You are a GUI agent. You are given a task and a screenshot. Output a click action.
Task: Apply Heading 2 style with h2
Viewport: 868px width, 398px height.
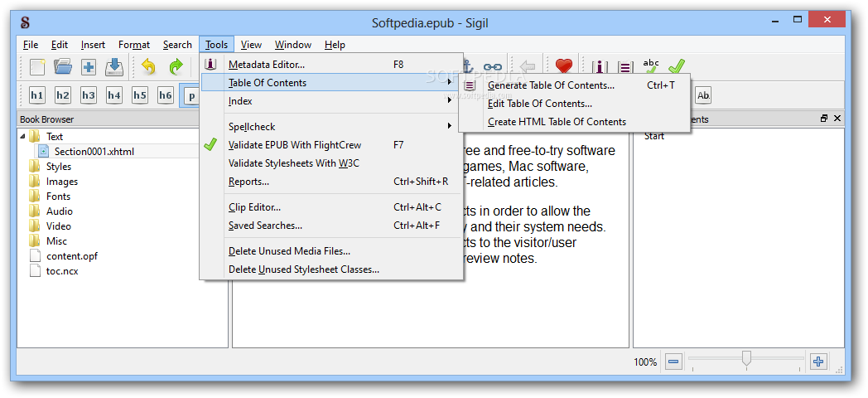(63, 95)
